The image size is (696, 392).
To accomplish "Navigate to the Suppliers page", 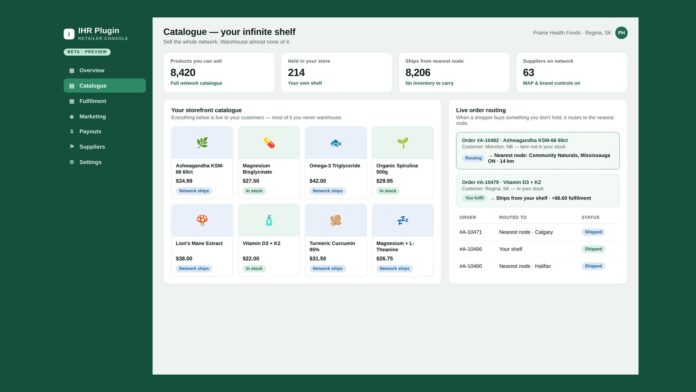I will [105, 147].
